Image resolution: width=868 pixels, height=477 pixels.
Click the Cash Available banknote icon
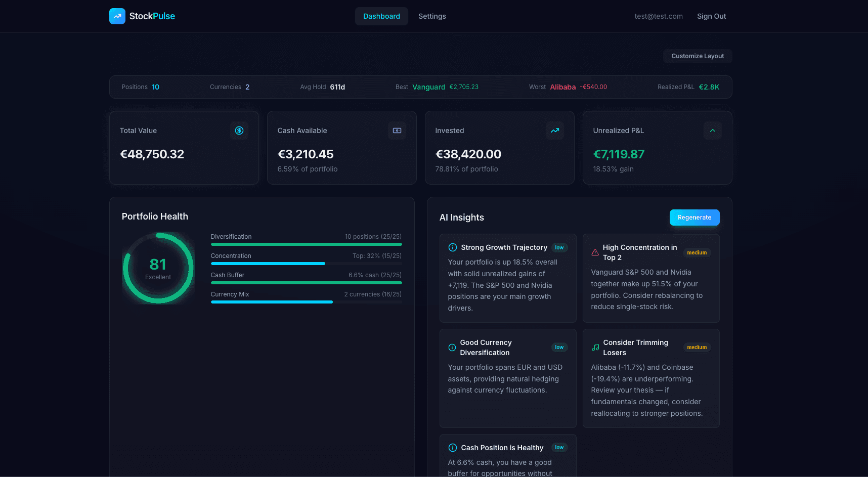397,131
